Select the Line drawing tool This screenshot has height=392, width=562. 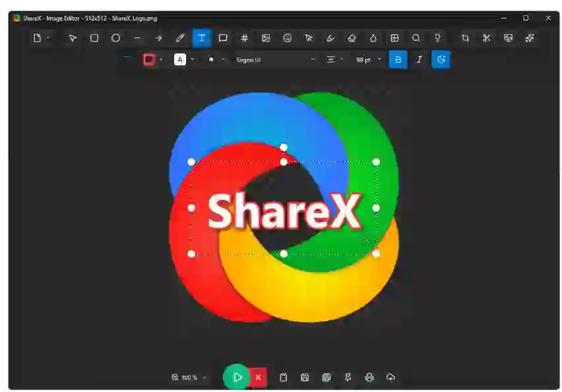[x=137, y=38]
